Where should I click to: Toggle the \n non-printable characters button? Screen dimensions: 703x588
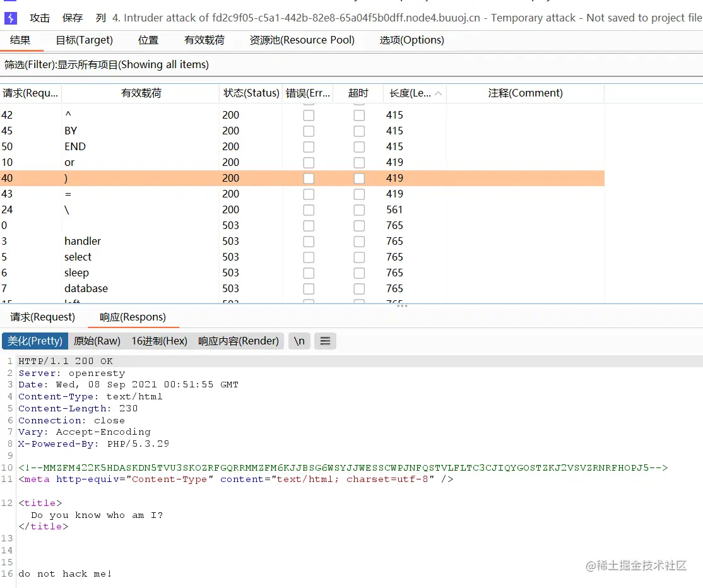click(299, 341)
